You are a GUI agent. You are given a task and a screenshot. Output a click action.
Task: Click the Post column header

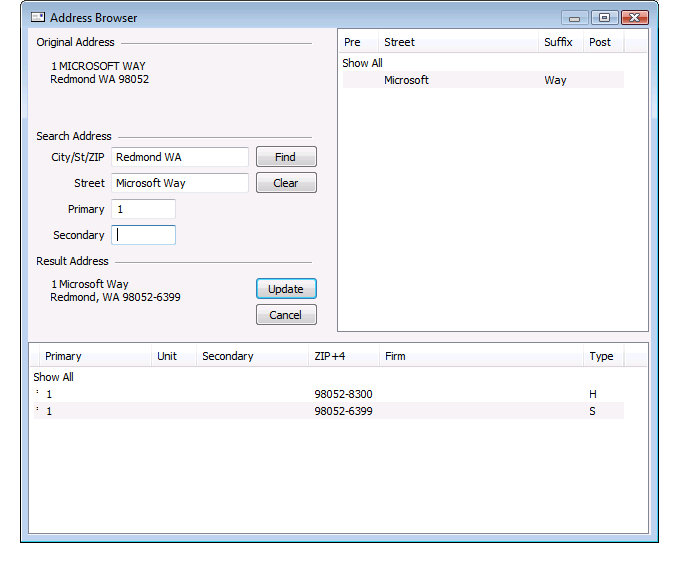[x=603, y=42]
